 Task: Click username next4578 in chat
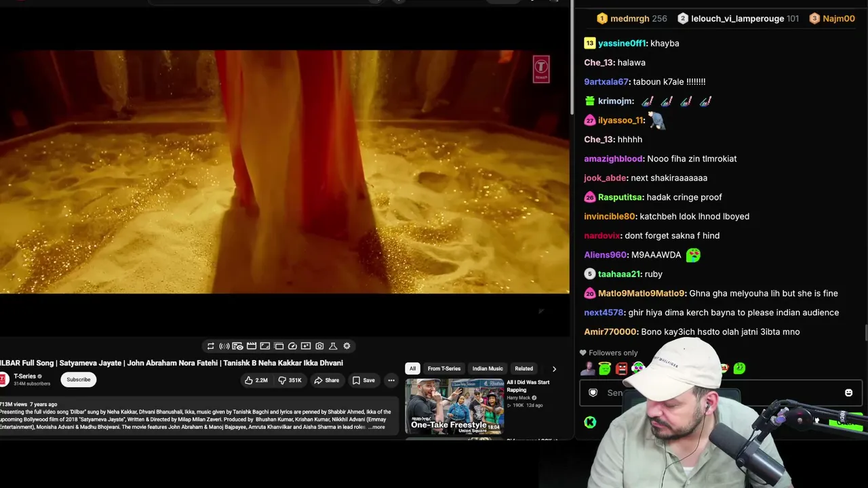[x=604, y=313]
